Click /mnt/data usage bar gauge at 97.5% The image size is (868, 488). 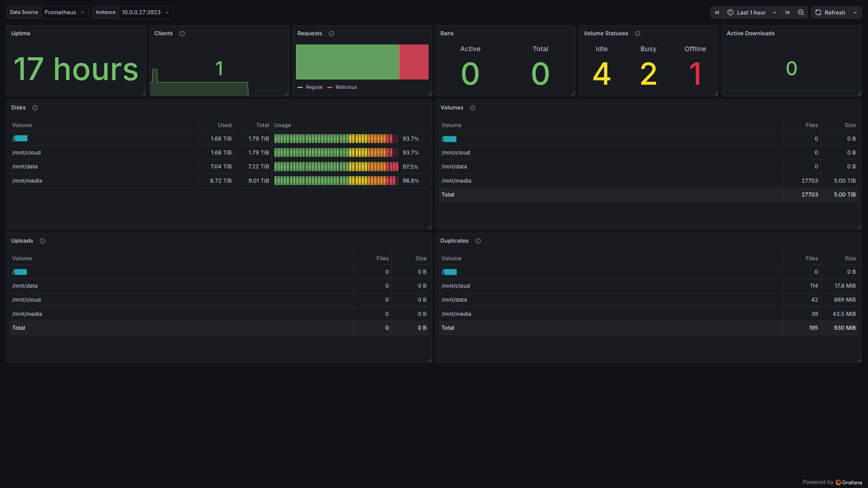(336, 167)
